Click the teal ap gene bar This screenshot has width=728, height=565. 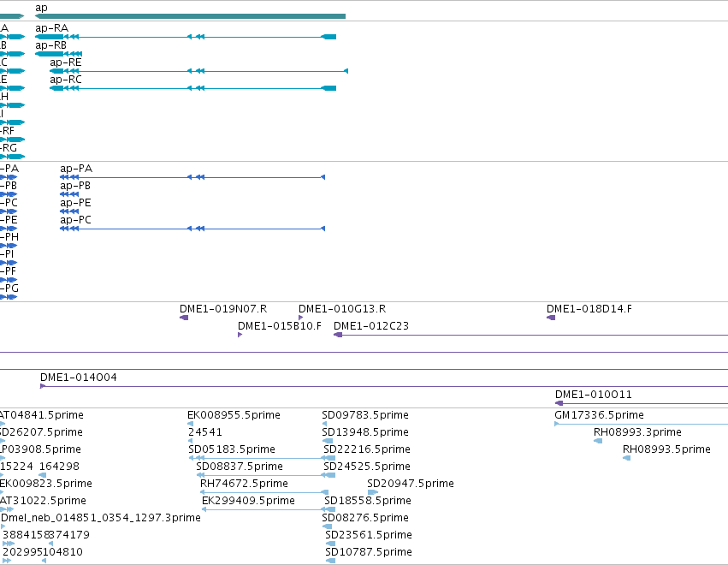(191, 16)
